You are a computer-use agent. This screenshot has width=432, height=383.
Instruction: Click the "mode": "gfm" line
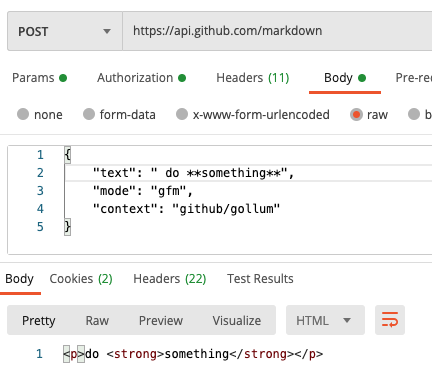click(x=143, y=191)
